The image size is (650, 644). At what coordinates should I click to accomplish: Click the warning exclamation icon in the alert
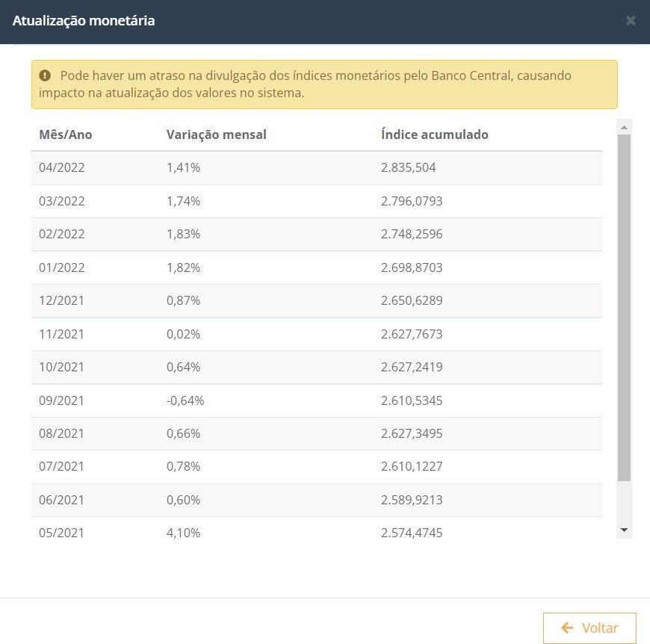45,75
